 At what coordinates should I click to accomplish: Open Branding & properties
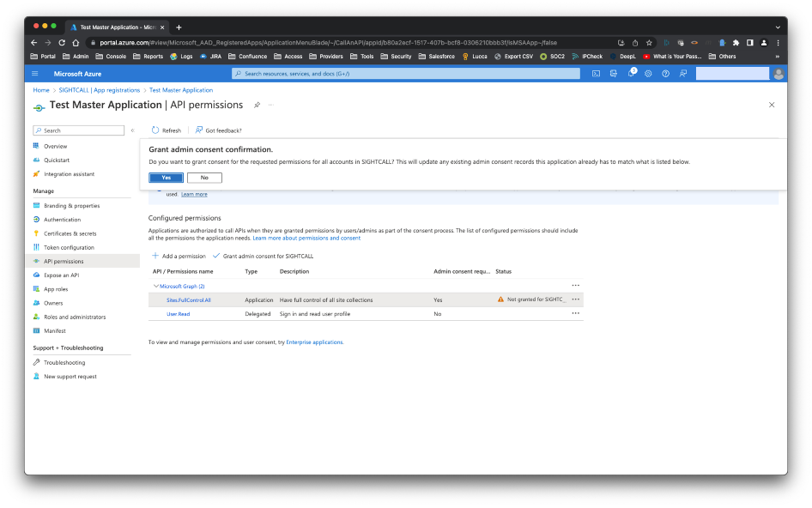(x=71, y=206)
